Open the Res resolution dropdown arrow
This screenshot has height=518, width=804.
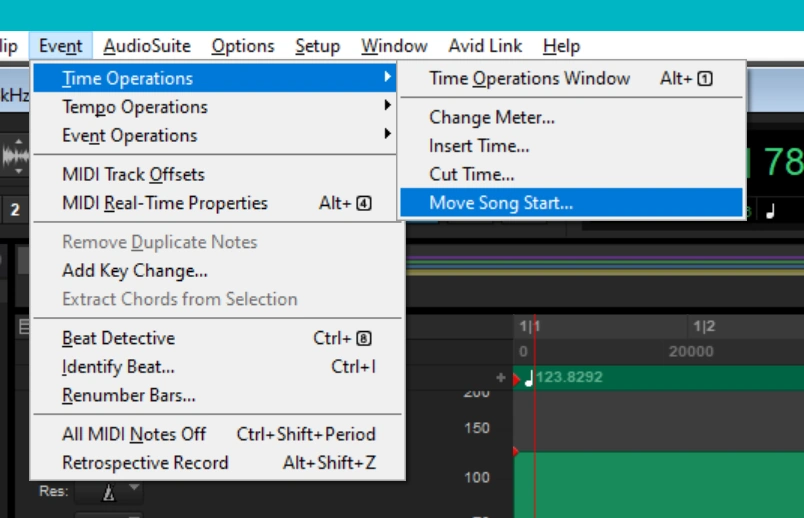click(x=134, y=489)
